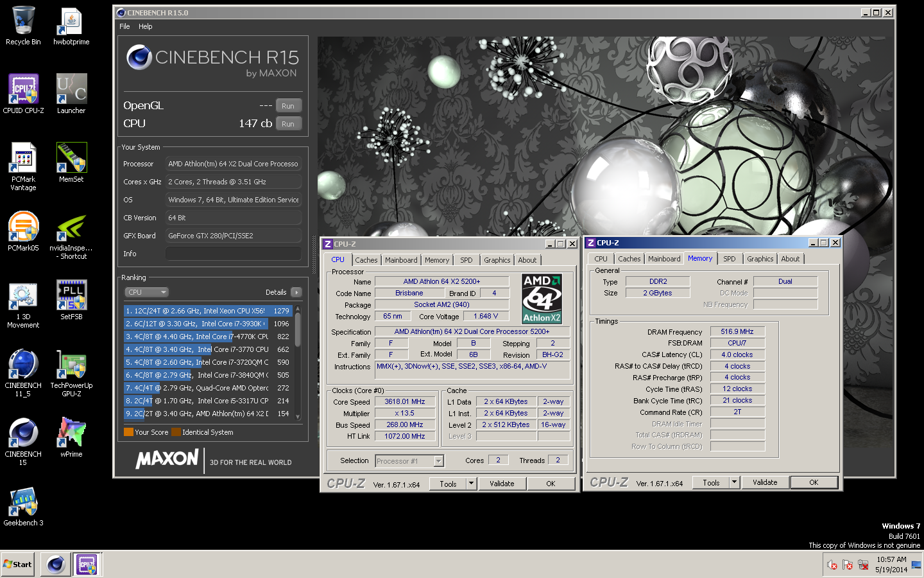Run the OpenGL benchmark
The height and width of the screenshot is (578, 924).
(288, 106)
